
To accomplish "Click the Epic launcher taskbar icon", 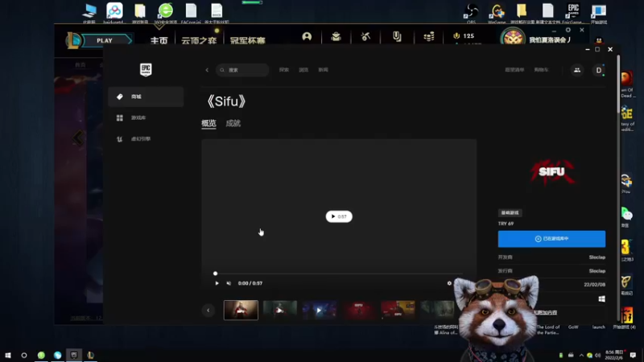I will coord(74,355).
